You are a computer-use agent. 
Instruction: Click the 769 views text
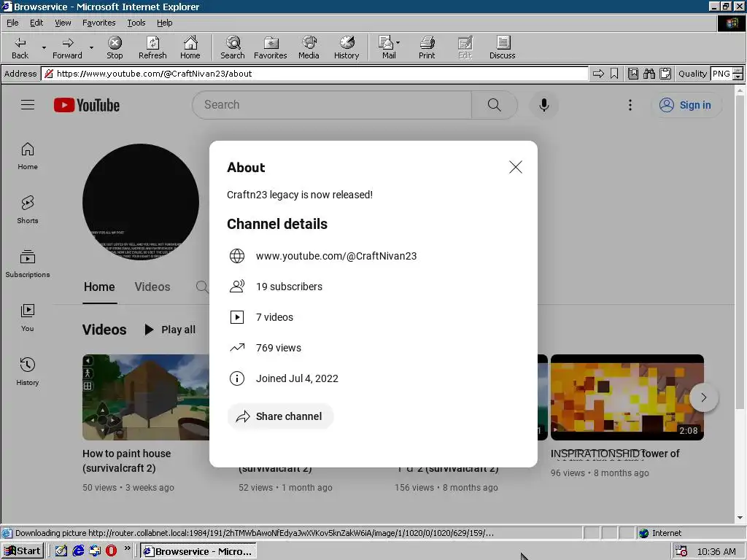point(279,348)
